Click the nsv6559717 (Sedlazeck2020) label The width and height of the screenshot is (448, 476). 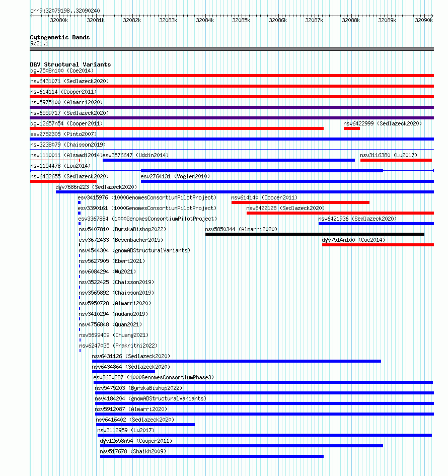pyautogui.click(x=69, y=113)
